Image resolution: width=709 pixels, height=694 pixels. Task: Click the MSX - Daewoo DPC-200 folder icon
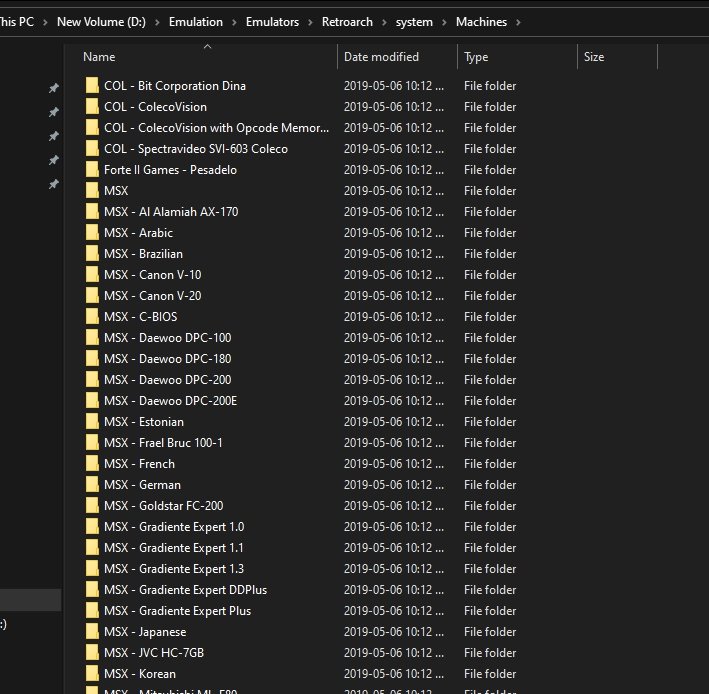pos(92,379)
